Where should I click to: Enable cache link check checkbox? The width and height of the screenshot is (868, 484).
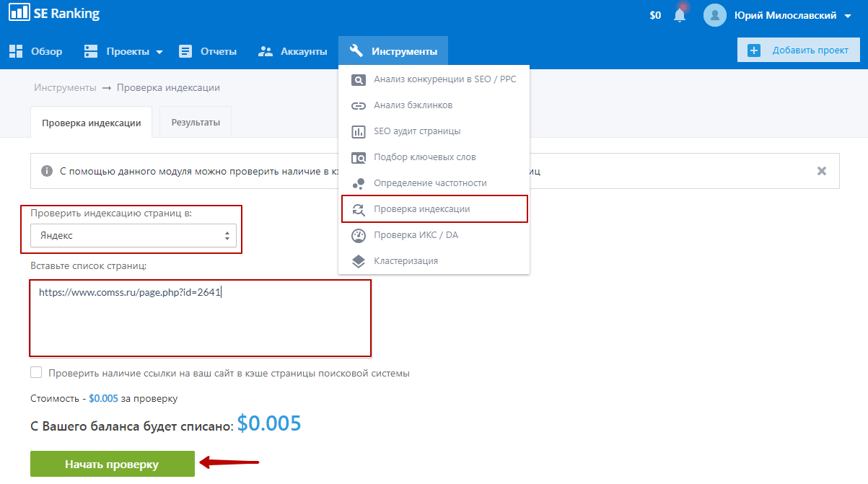pos(36,373)
